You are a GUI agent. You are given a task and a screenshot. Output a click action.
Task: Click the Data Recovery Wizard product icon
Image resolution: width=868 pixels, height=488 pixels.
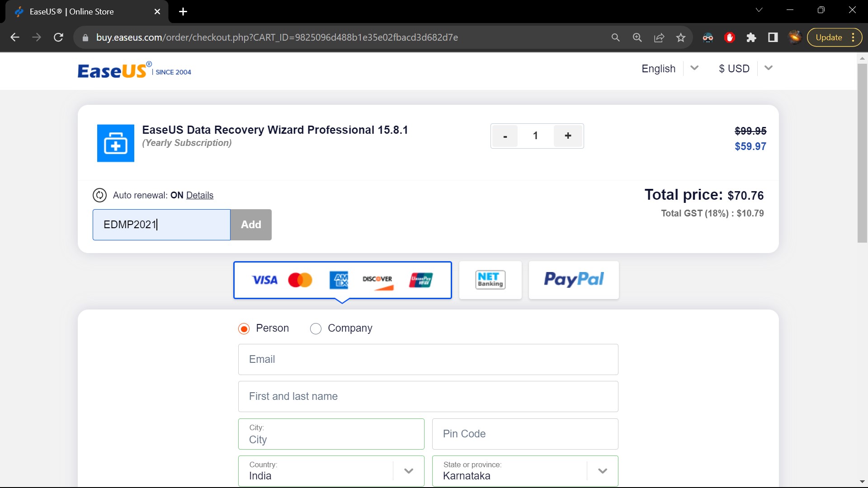pos(116,143)
